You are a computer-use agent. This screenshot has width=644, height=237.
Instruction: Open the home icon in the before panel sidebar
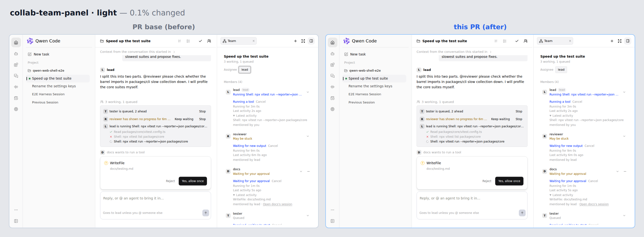[16, 42]
